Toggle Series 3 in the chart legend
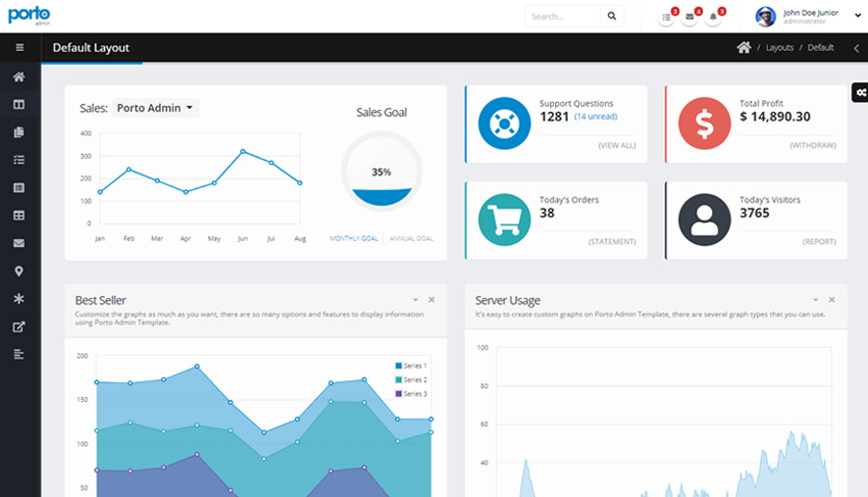 tap(410, 393)
